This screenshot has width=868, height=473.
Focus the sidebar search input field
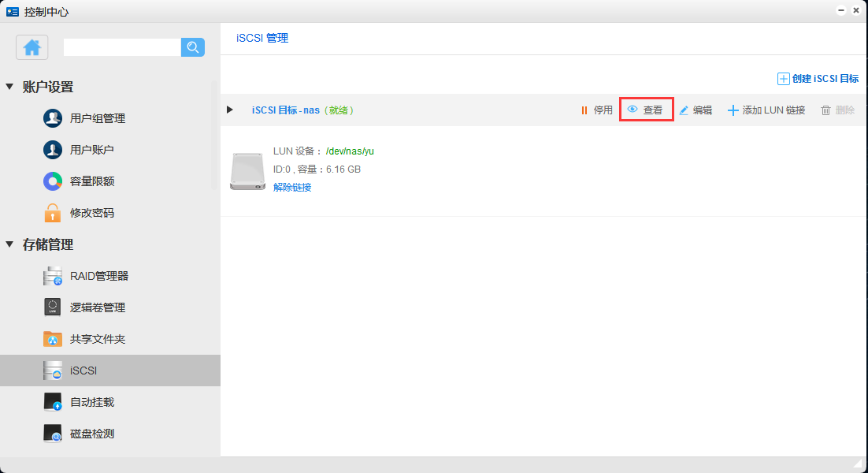[x=122, y=47]
